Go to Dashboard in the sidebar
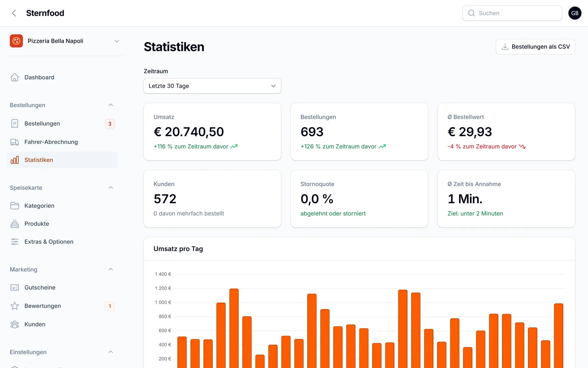This screenshot has width=588, height=368. coord(62,77)
